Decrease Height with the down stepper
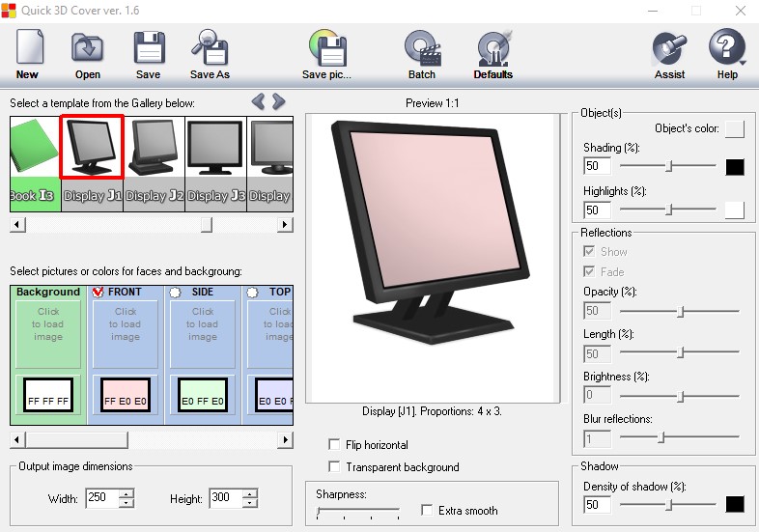This screenshot has width=759, height=532. (x=250, y=502)
